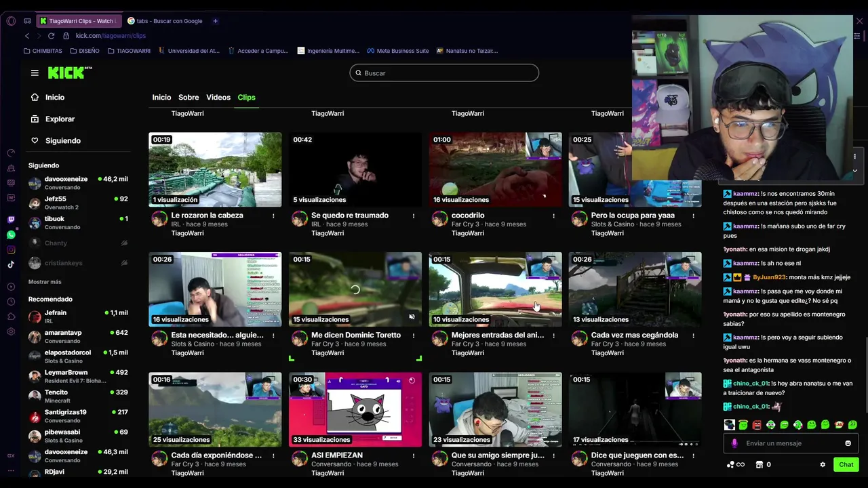Screen dimensions: 868x488
Task: Open options for 'Pero la ocupa para yaaa'
Action: (693, 216)
